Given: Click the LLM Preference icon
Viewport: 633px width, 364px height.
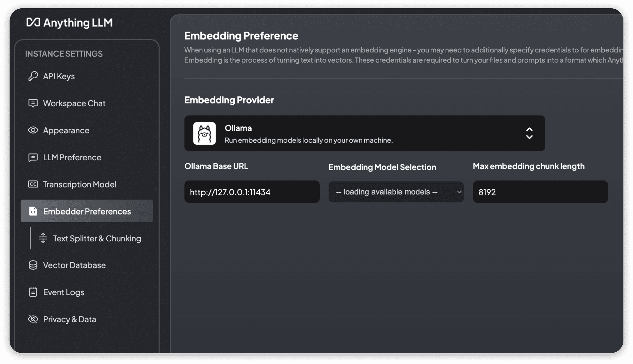Looking at the screenshot, I should pos(34,157).
